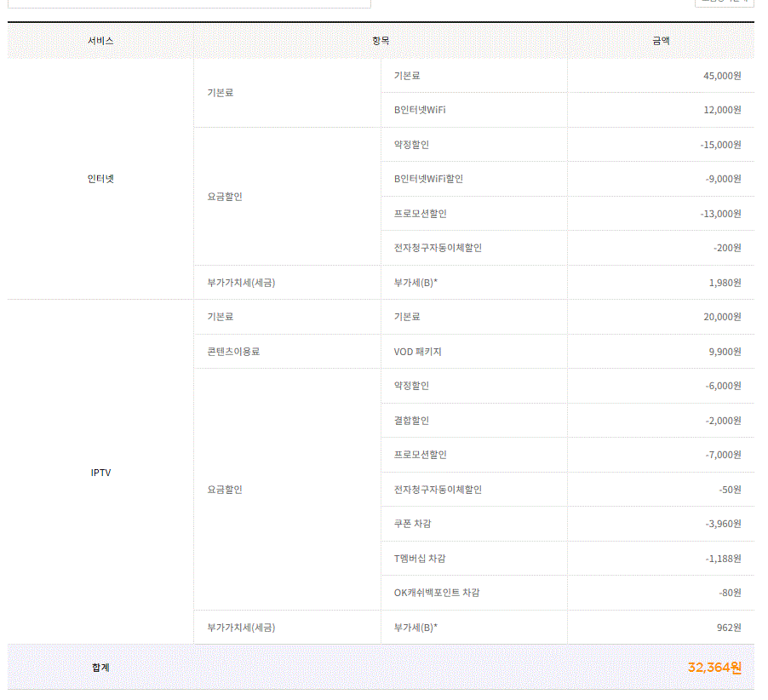Click the B인터넷WiFi item row

(x=420, y=110)
